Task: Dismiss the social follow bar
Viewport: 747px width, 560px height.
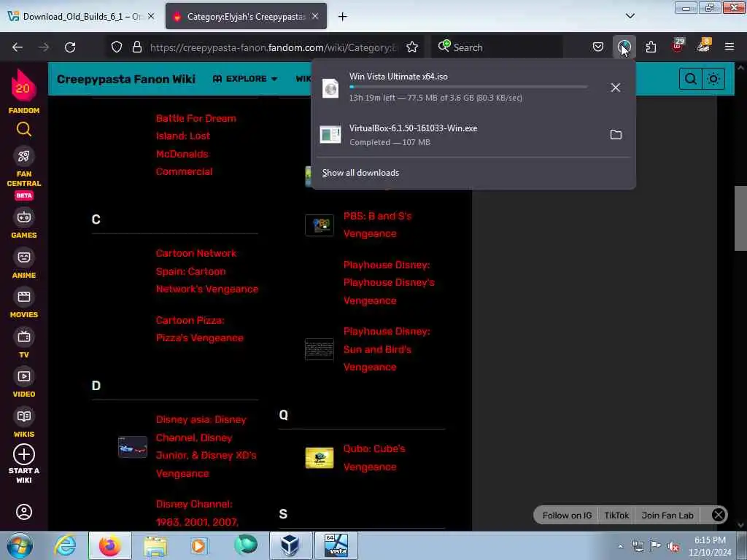Action: [718, 515]
